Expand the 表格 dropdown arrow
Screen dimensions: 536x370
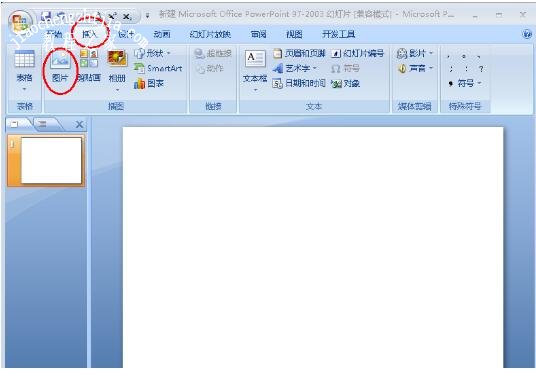coord(24,89)
